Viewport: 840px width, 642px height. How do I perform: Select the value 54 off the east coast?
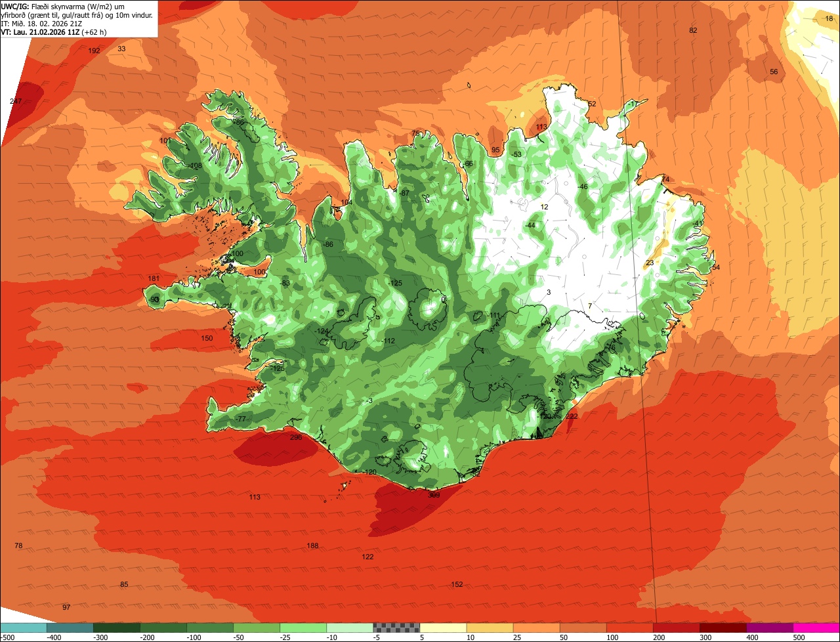tap(716, 267)
